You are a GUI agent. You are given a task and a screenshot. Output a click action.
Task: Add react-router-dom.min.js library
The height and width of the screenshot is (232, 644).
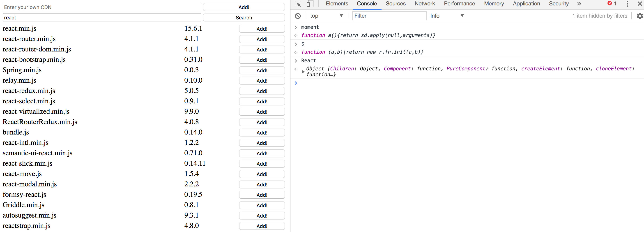point(262,50)
